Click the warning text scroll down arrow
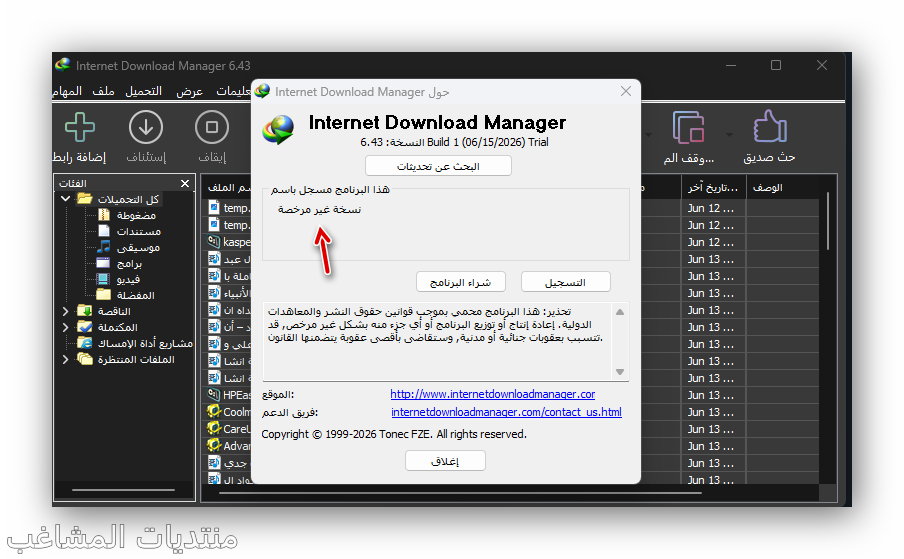This screenshot has width=904, height=559. click(620, 372)
